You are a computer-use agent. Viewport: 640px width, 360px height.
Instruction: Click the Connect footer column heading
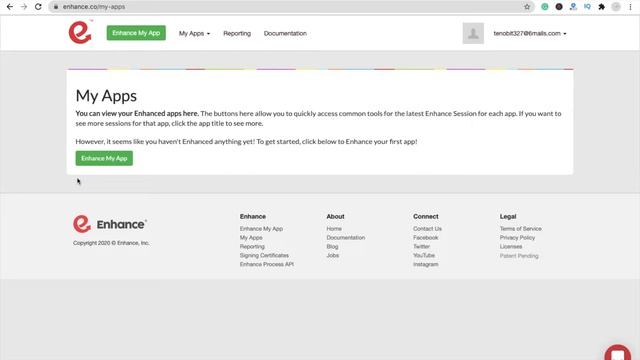425,217
